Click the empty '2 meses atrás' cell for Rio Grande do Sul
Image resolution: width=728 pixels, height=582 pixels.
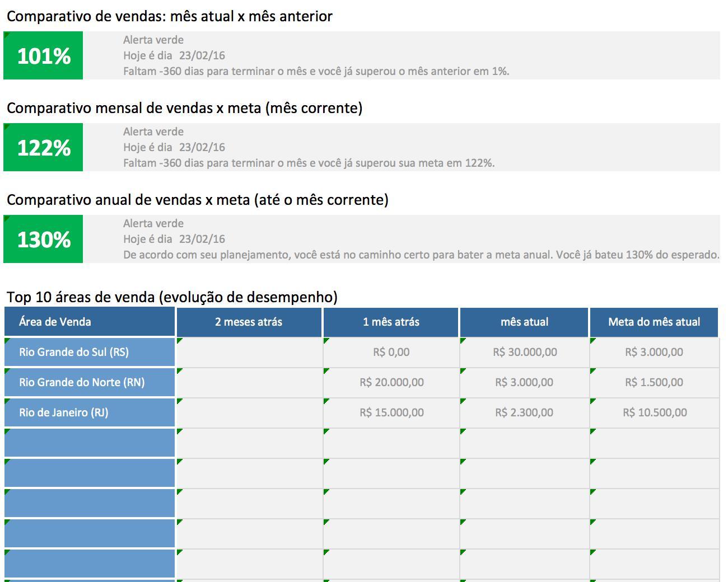249,352
